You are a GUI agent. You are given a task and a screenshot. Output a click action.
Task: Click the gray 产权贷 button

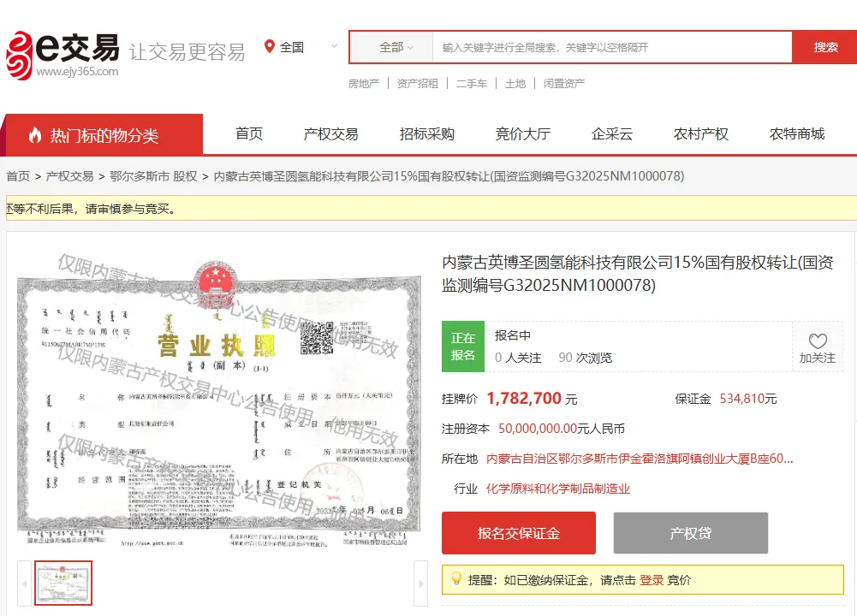pos(690,532)
